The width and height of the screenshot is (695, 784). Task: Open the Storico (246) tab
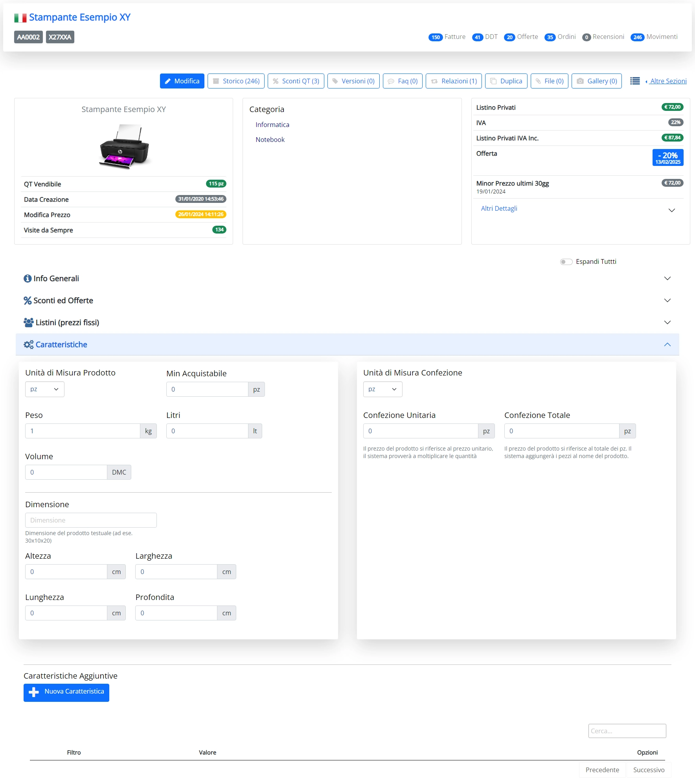[x=236, y=81]
